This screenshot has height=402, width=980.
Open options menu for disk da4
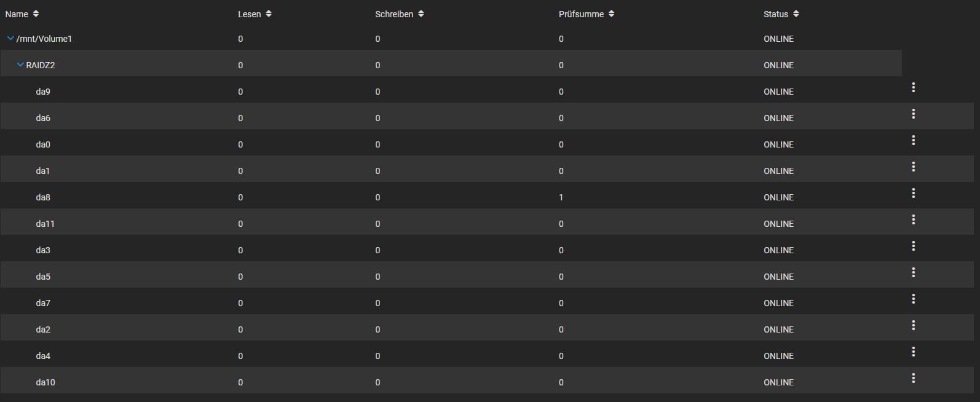click(x=913, y=352)
